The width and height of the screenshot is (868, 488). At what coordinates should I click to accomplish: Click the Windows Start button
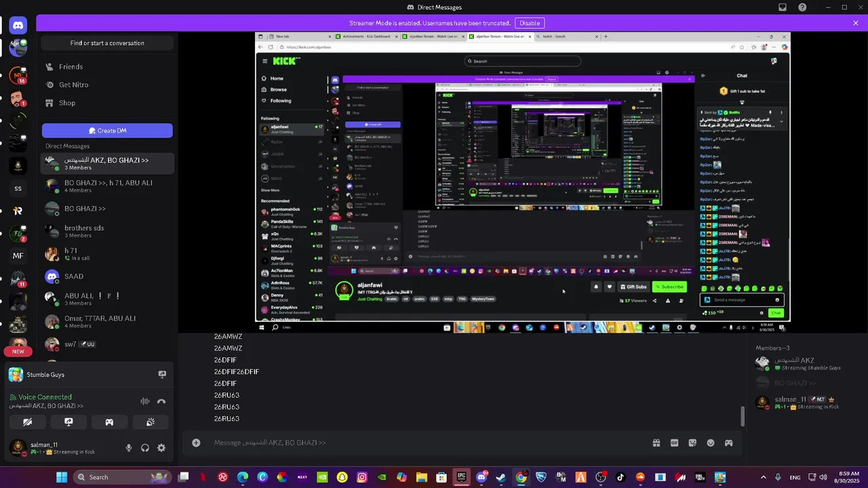pyautogui.click(x=62, y=477)
